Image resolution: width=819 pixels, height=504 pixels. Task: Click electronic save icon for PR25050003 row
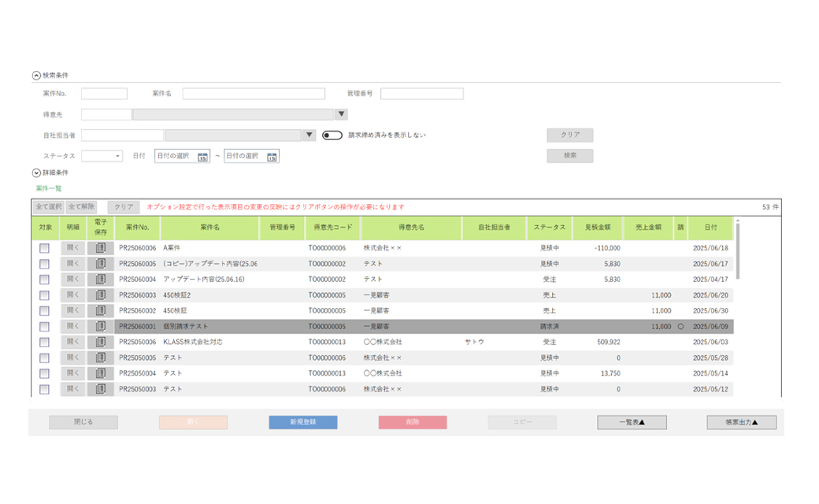coord(100,389)
